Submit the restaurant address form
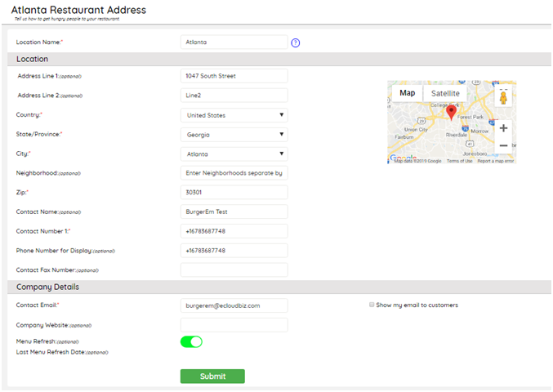 (x=212, y=376)
